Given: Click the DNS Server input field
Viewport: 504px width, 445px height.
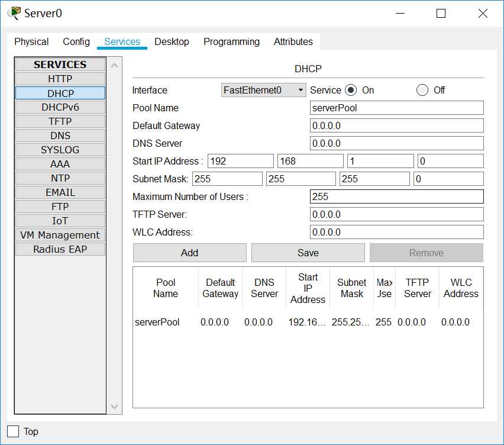Looking at the screenshot, I should (x=397, y=143).
